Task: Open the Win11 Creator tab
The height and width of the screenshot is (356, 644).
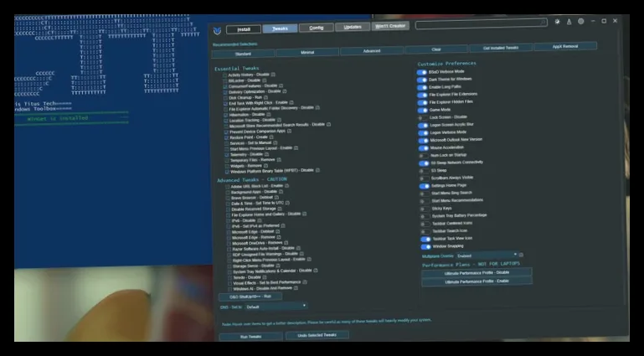Action: (x=390, y=26)
